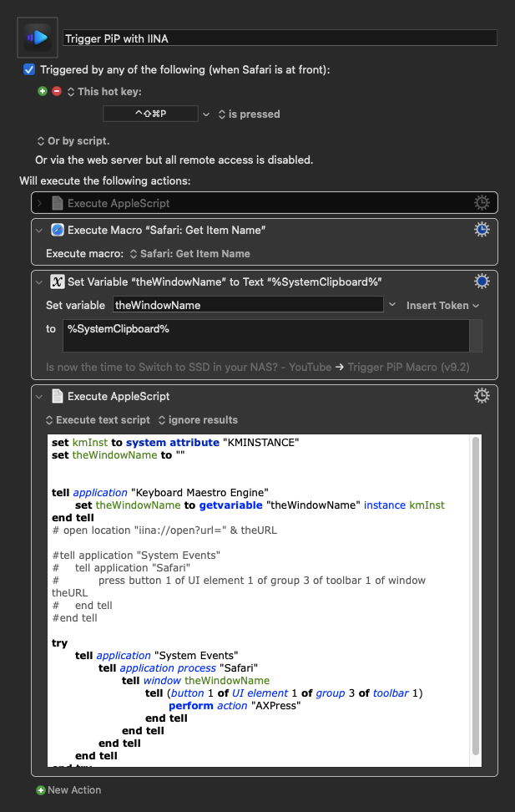This screenshot has height=812, width=515.
Task: Change the 'Execute text script' popup
Action: tap(98, 420)
